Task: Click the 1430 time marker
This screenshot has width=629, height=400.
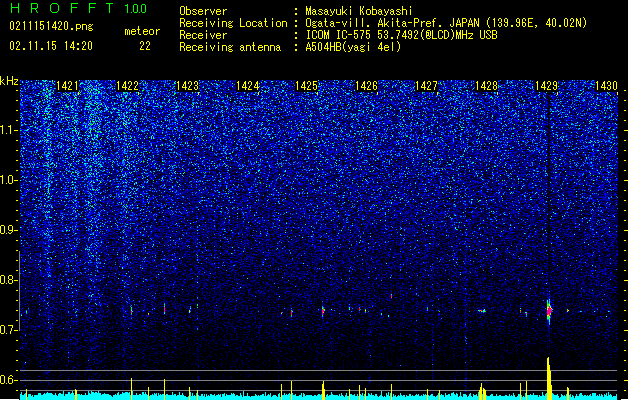Action: pyautogui.click(x=606, y=86)
